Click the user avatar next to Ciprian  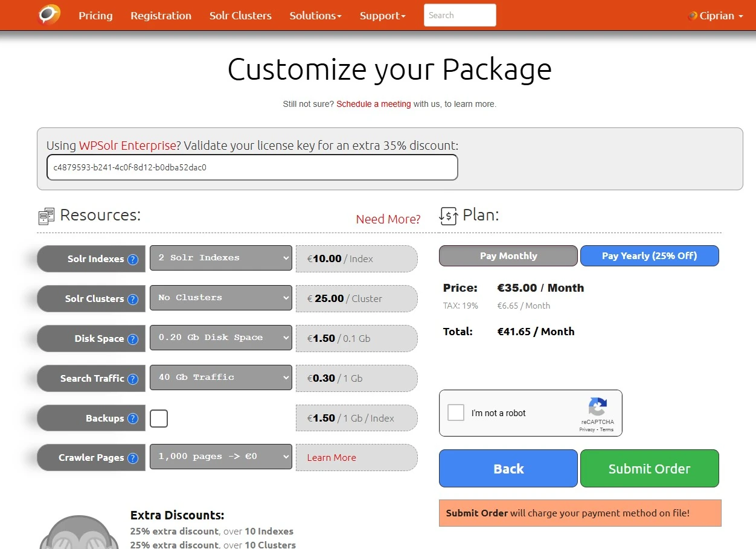click(x=693, y=16)
